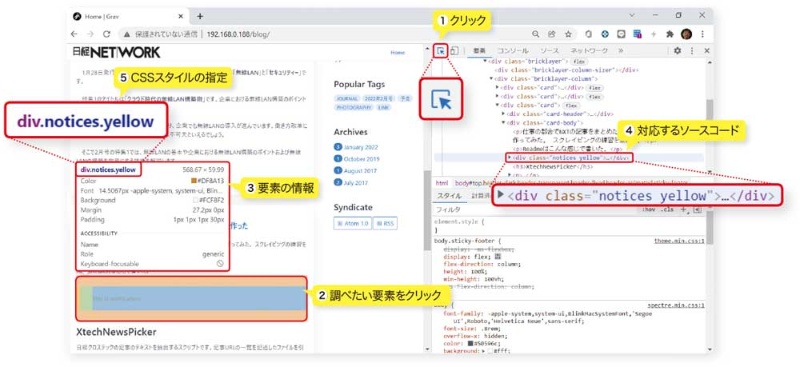Open spectre.min.css:1 source link
The image size is (800, 367).
pyautogui.click(x=676, y=305)
